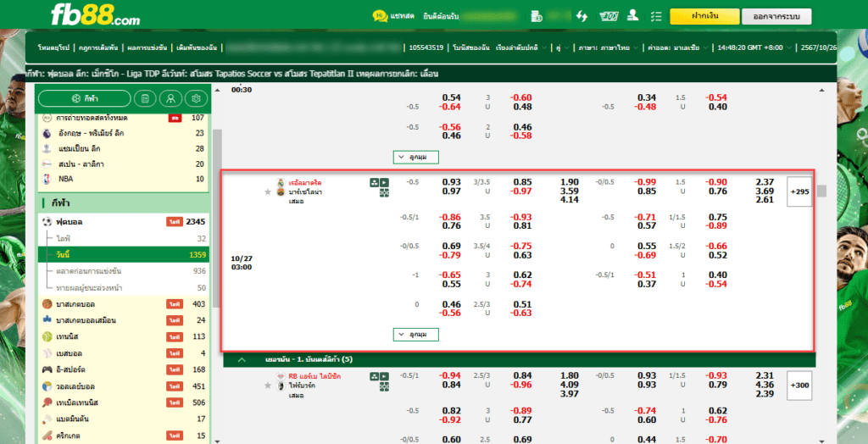Click the football icon for ฟุตบอล

pyautogui.click(x=47, y=222)
